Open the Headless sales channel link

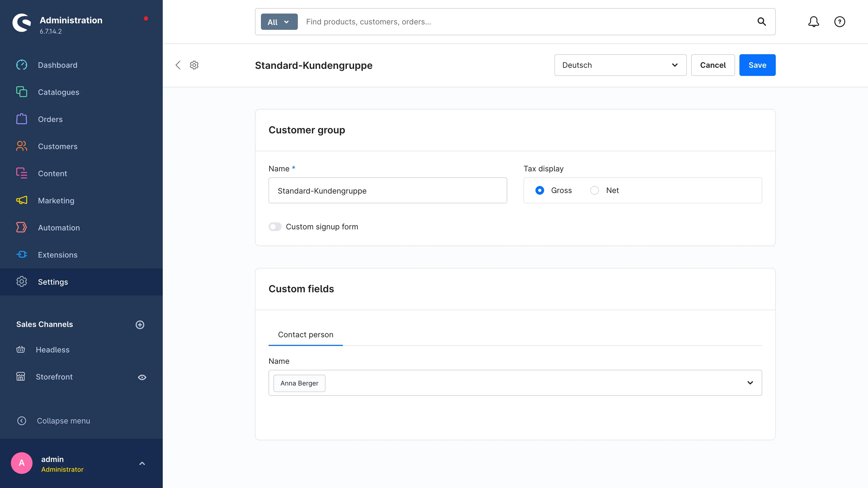pyautogui.click(x=53, y=349)
